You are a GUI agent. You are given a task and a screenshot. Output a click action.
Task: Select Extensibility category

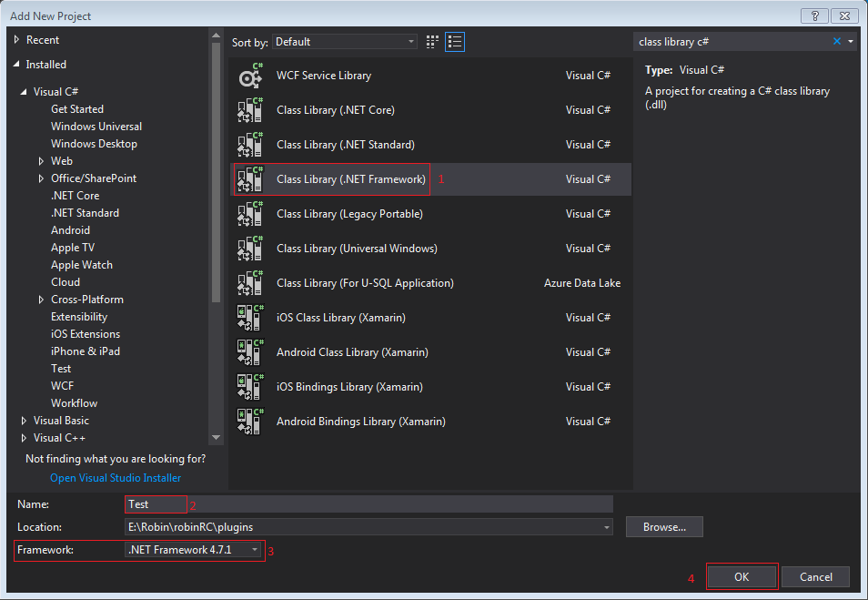tap(79, 317)
